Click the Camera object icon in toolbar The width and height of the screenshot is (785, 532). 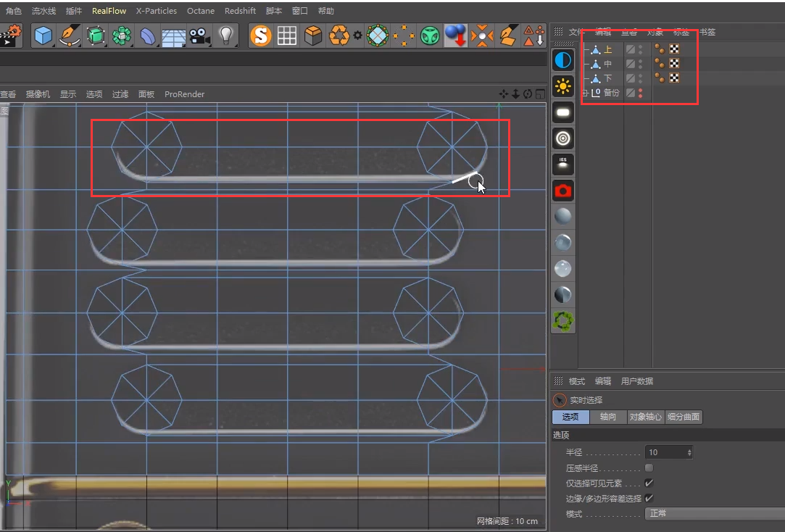(199, 36)
